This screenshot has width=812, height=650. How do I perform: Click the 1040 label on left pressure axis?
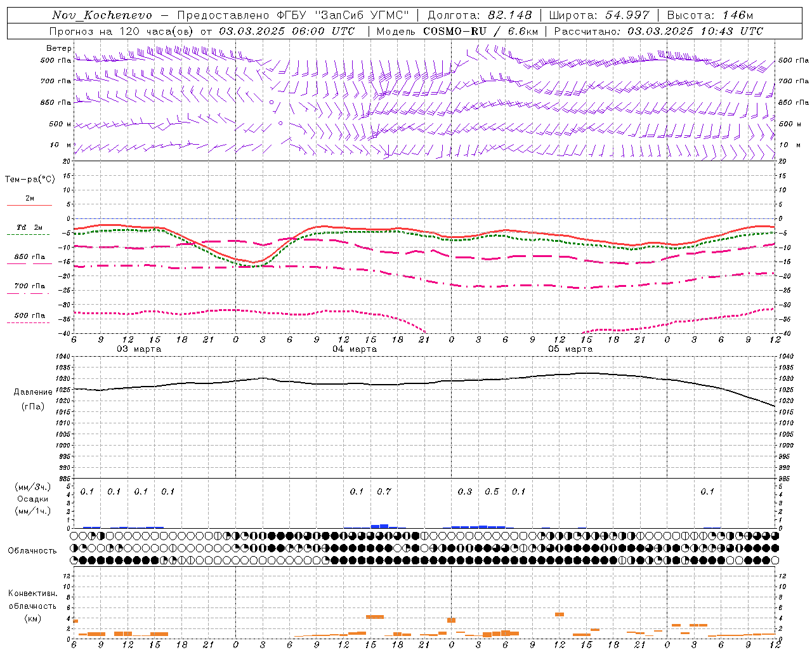coord(64,357)
